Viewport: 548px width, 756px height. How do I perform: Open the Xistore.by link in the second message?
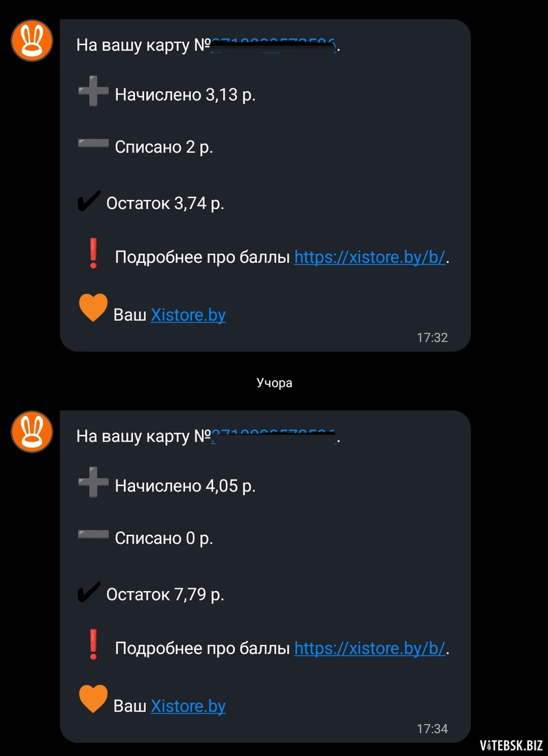point(188,706)
